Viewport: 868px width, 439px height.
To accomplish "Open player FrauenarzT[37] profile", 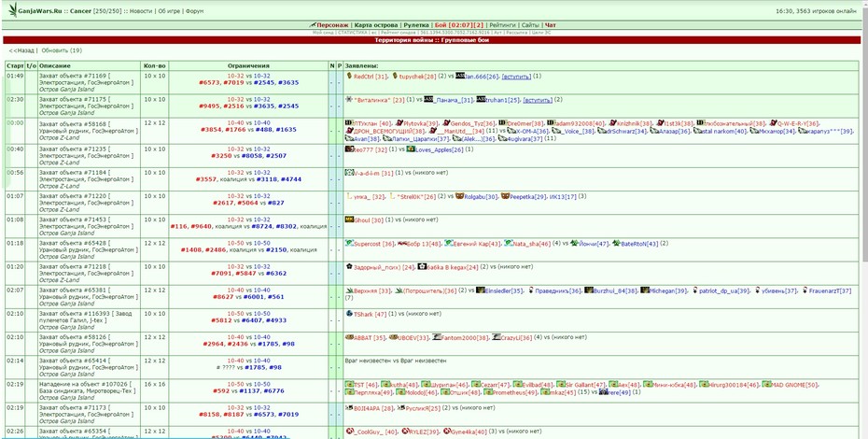I will pyautogui.click(x=830, y=290).
